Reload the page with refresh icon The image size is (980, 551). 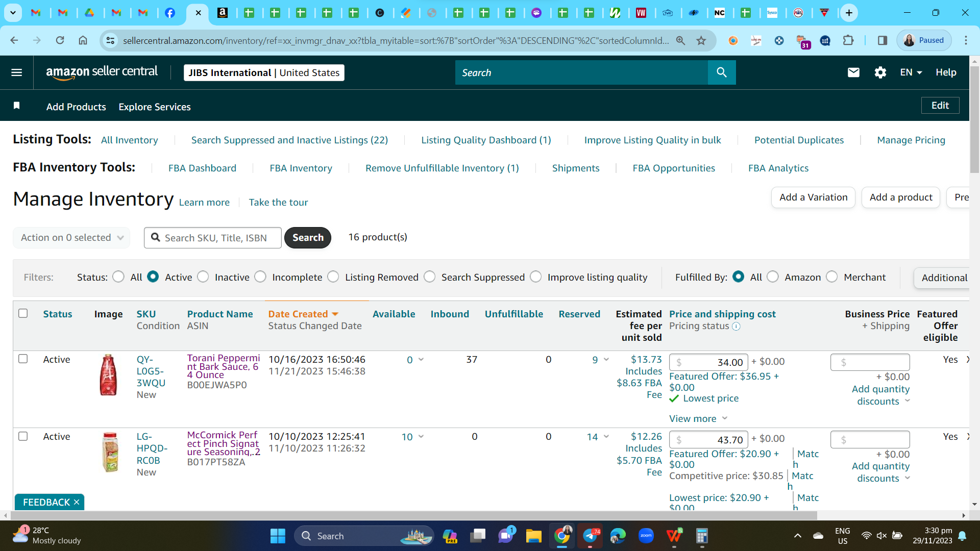point(60,40)
